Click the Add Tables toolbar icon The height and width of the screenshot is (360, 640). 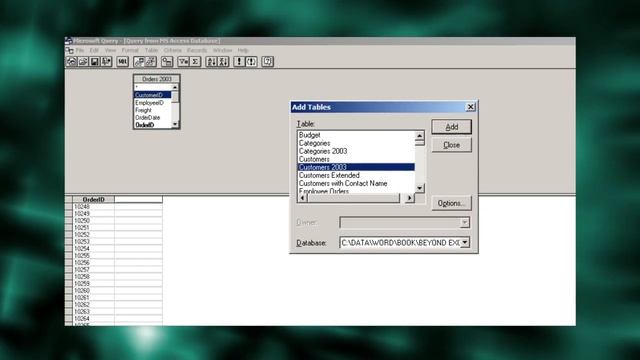click(x=167, y=62)
